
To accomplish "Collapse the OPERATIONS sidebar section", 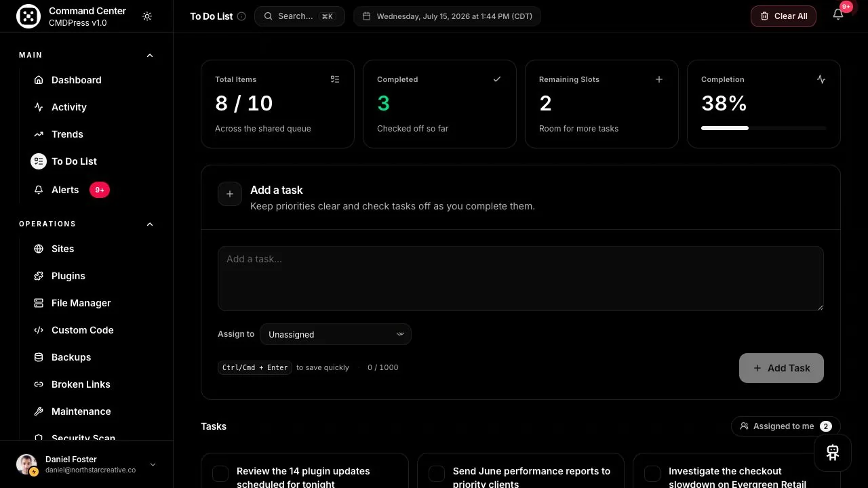I will click(x=150, y=224).
